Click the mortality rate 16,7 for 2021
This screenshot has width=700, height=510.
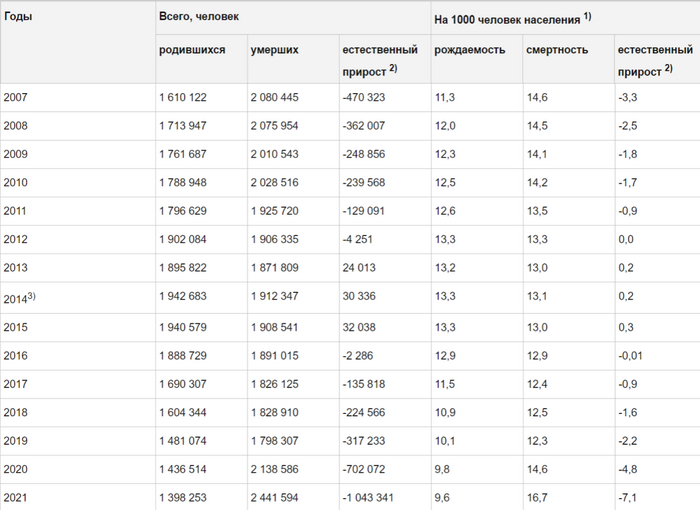tap(537, 498)
